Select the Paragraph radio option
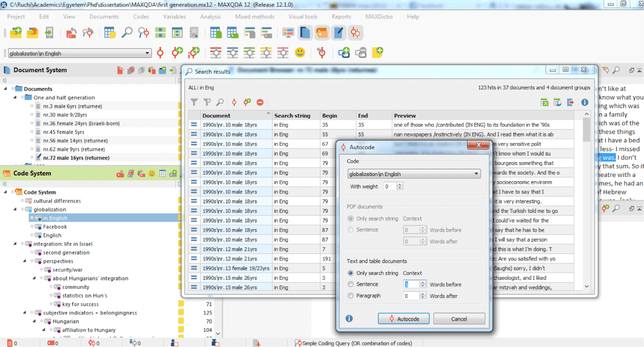This screenshot has height=347, width=644. click(350, 295)
